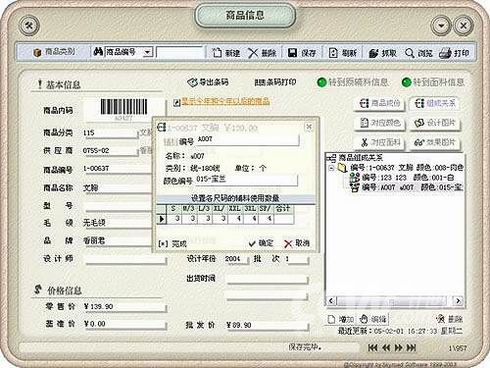Switch to 设计图片 tab
Screen dimensions: 490x368
[x=435, y=123]
